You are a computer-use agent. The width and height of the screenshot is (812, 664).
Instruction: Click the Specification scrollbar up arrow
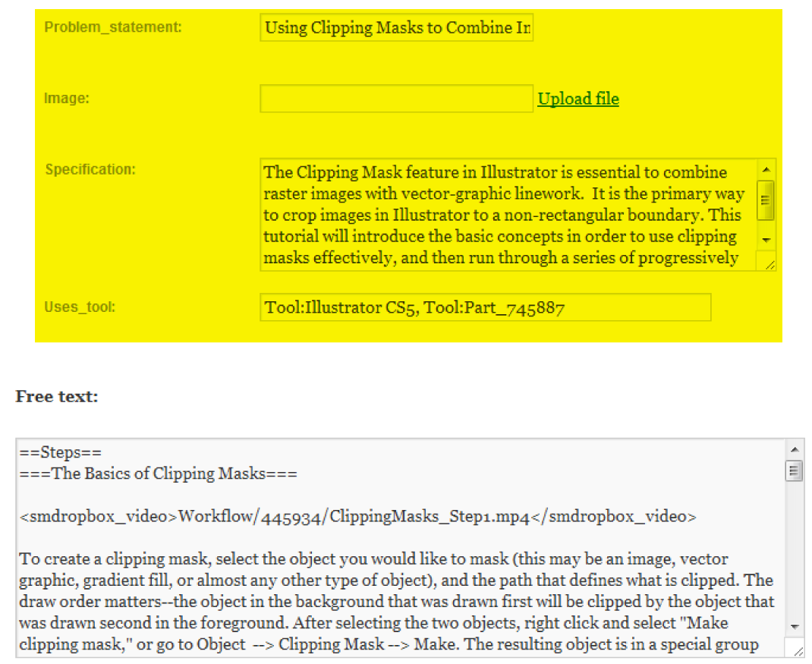point(766,170)
